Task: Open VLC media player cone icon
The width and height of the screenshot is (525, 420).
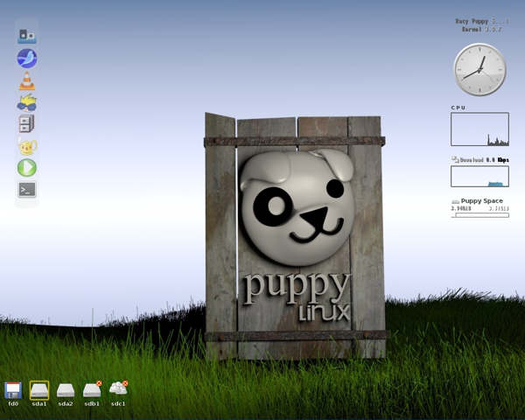Action: coord(27,80)
